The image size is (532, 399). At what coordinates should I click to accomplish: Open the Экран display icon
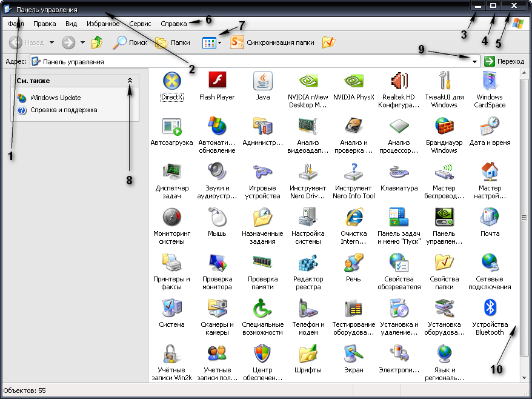coord(353,354)
